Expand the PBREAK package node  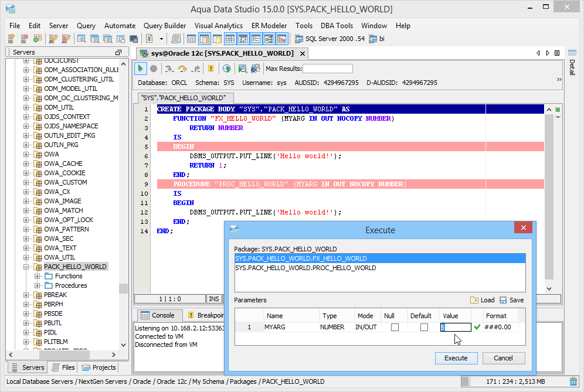click(26, 295)
